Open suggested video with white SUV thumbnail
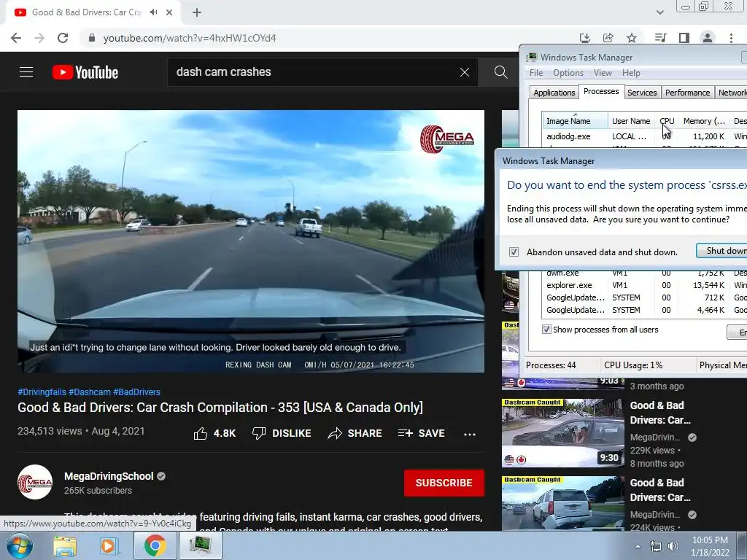The width and height of the screenshot is (747, 560). (x=562, y=504)
